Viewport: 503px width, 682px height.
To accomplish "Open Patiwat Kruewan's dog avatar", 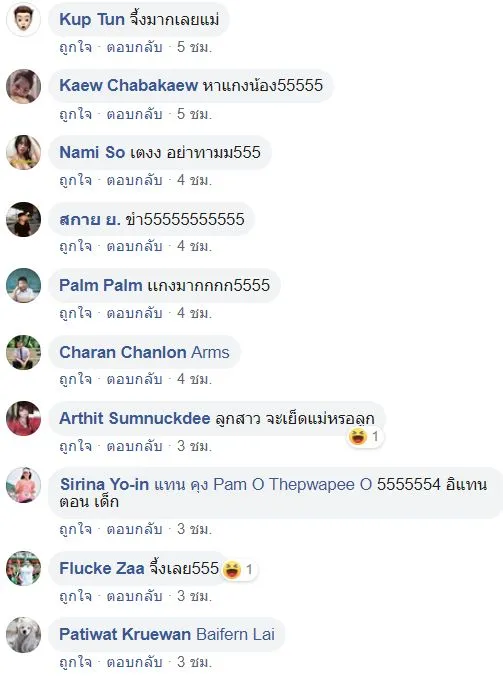I will (23, 635).
